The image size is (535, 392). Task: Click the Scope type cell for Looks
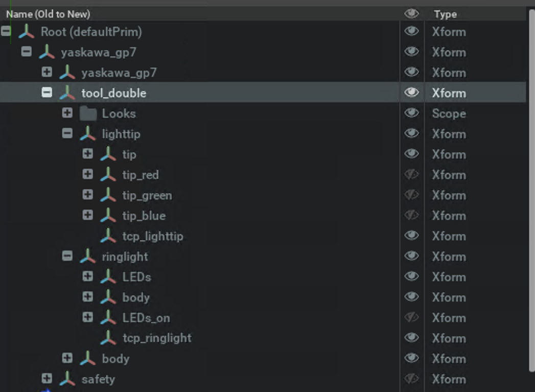449,113
